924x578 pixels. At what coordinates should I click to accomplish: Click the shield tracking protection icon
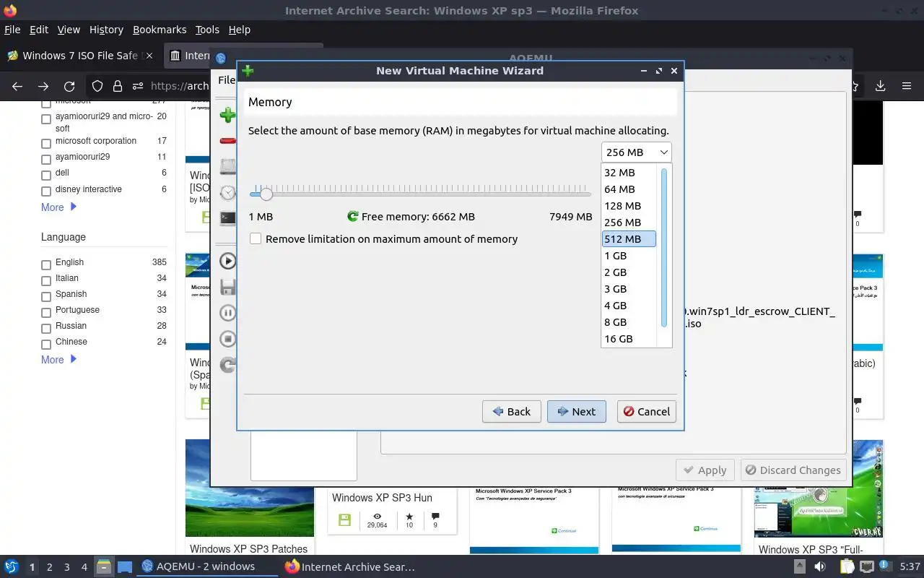point(97,86)
